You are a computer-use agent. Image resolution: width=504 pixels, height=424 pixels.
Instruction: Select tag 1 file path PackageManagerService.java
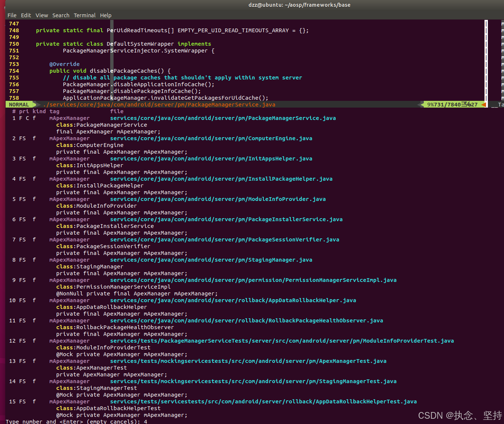(223, 118)
